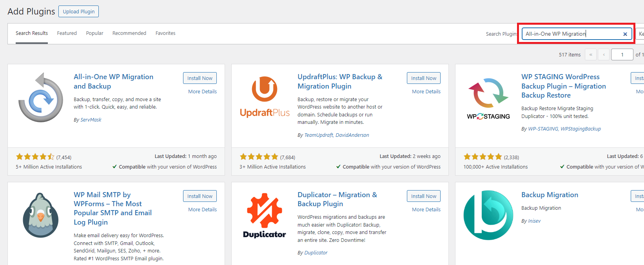This screenshot has height=265, width=644.
Task: Visit author ServMask's page
Action: coord(91,120)
